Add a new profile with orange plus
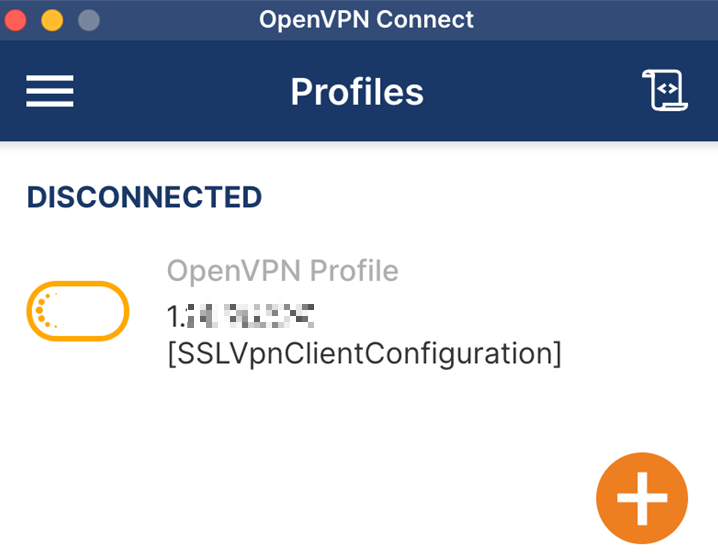Viewport: 718px width, 554px height. [642, 498]
